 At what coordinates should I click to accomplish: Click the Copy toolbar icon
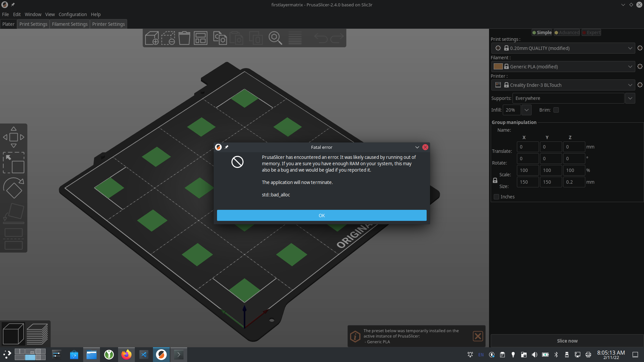click(x=220, y=38)
